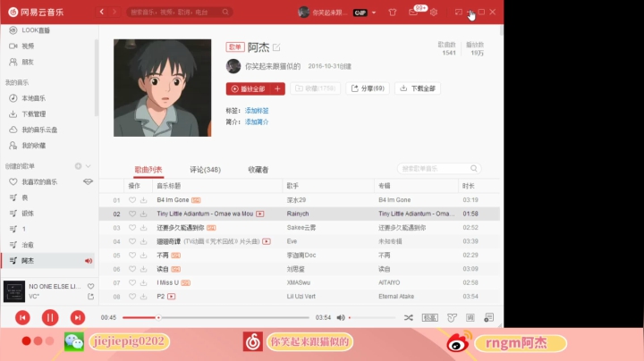Edit the playlist name 阿杰 pencil icon

pos(276,47)
